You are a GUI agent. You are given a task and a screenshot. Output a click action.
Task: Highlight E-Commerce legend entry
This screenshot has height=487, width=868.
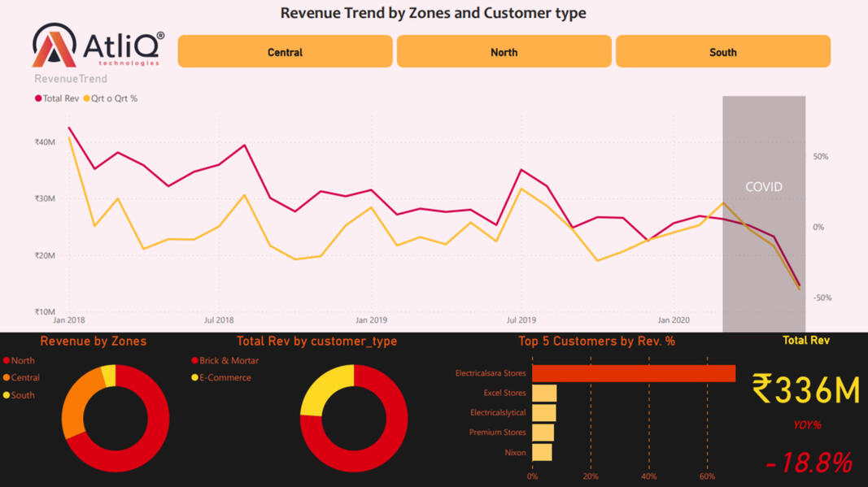click(225, 377)
